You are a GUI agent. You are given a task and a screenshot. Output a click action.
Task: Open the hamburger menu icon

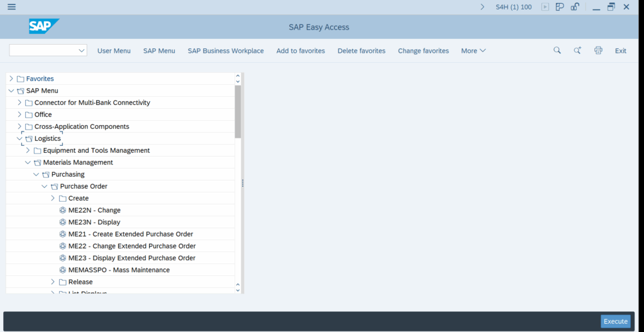[12, 6]
